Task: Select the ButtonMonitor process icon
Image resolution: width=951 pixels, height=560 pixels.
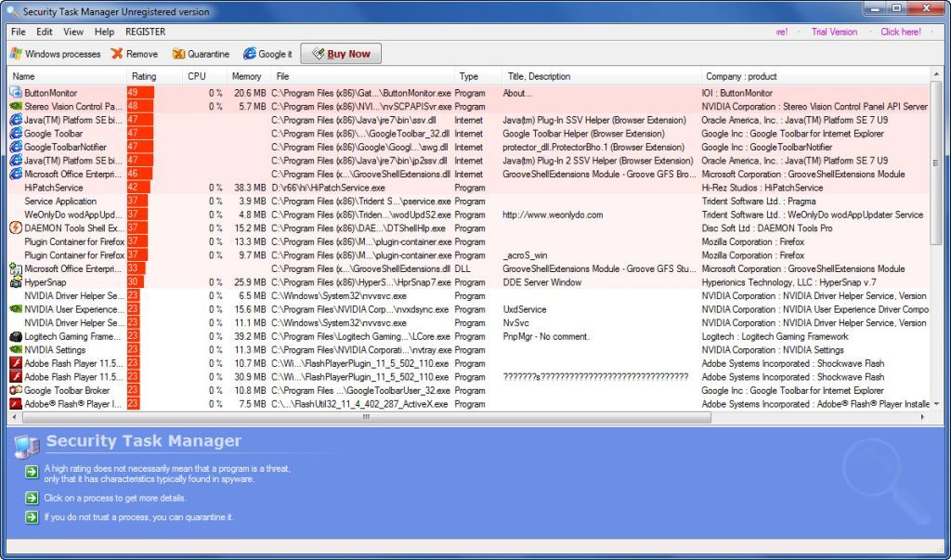Action: 16,93
